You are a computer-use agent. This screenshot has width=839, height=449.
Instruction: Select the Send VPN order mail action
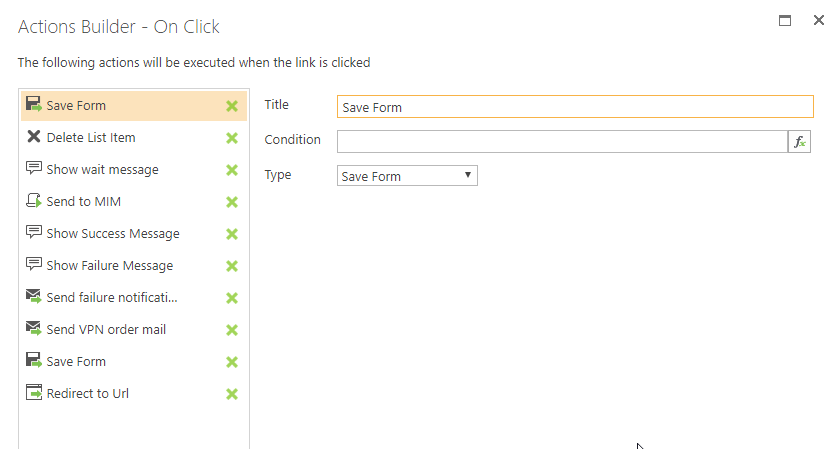[106, 330]
